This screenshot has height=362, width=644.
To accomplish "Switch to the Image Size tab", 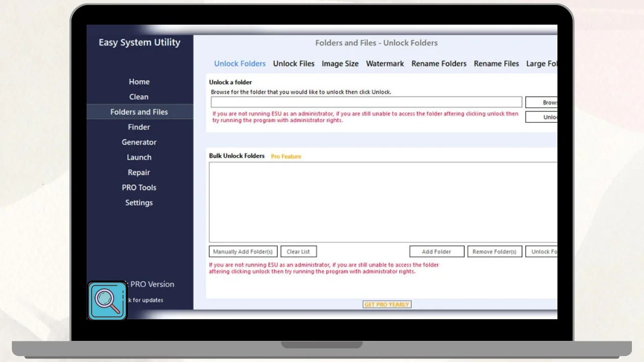I will tap(340, 64).
